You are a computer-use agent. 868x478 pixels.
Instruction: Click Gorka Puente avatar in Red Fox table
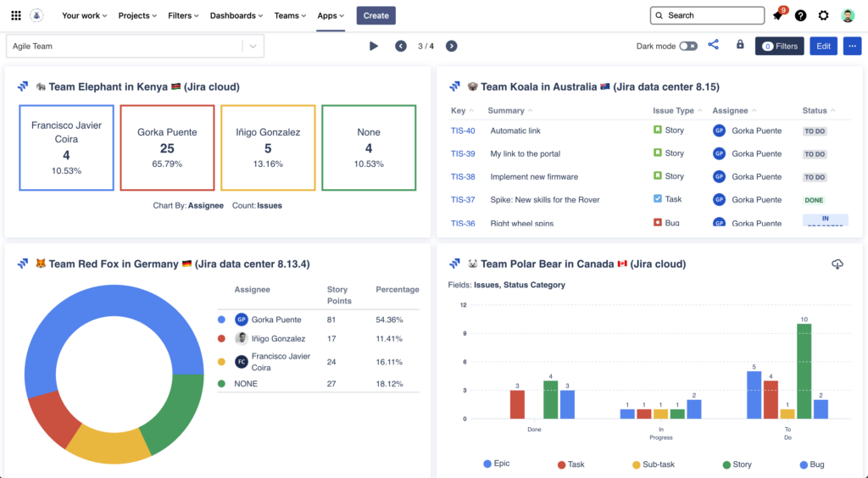[242, 320]
